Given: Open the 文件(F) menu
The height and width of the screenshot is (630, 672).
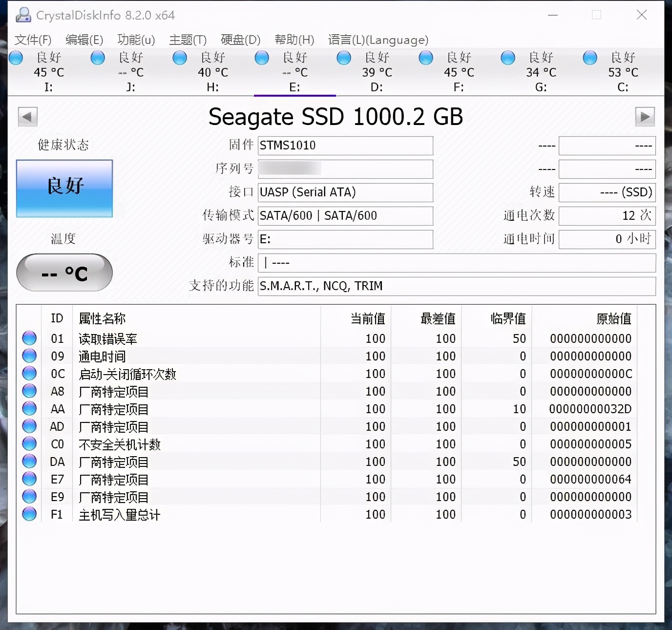Looking at the screenshot, I should coord(33,40).
